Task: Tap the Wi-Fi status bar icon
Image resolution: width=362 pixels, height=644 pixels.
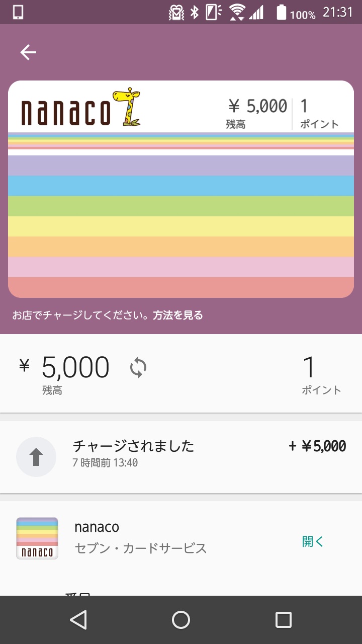Action: click(x=236, y=12)
